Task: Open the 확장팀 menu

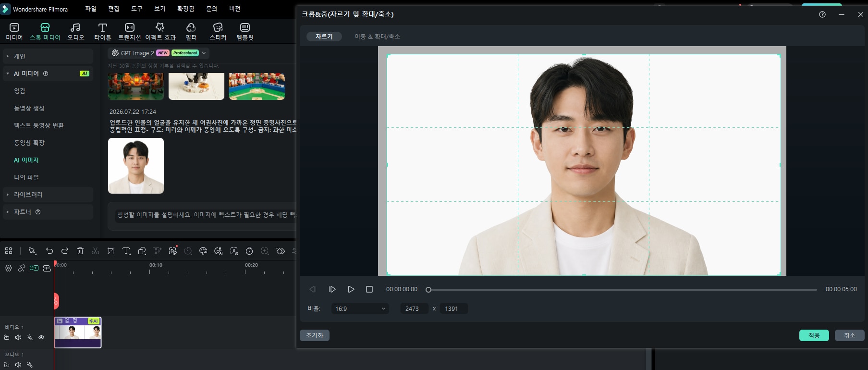Action: tap(186, 9)
